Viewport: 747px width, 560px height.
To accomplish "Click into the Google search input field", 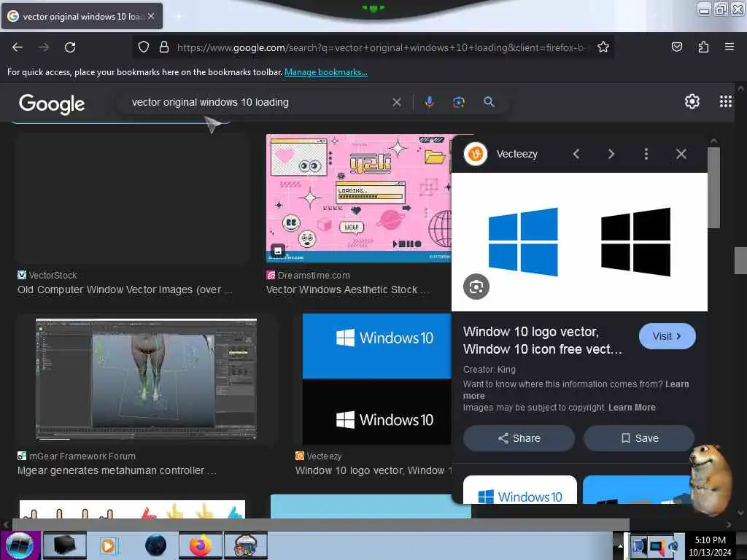I will [x=258, y=102].
